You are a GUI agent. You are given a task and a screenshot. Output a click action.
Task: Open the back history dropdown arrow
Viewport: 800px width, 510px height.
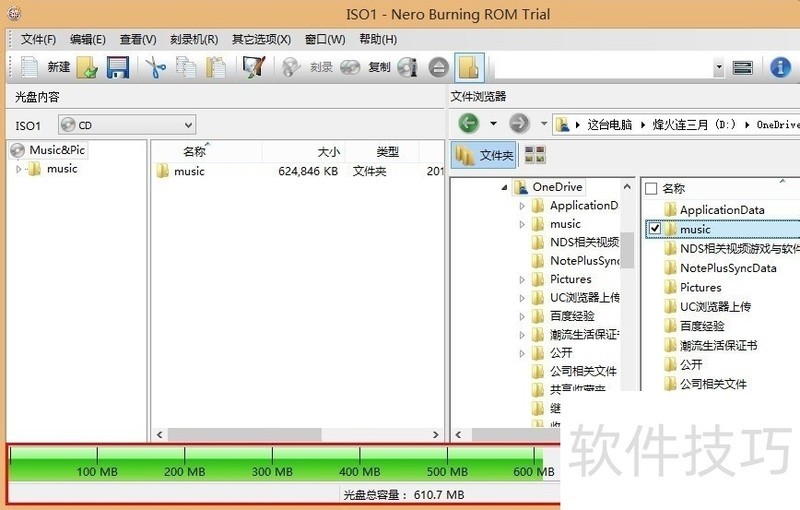tap(493, 123)
